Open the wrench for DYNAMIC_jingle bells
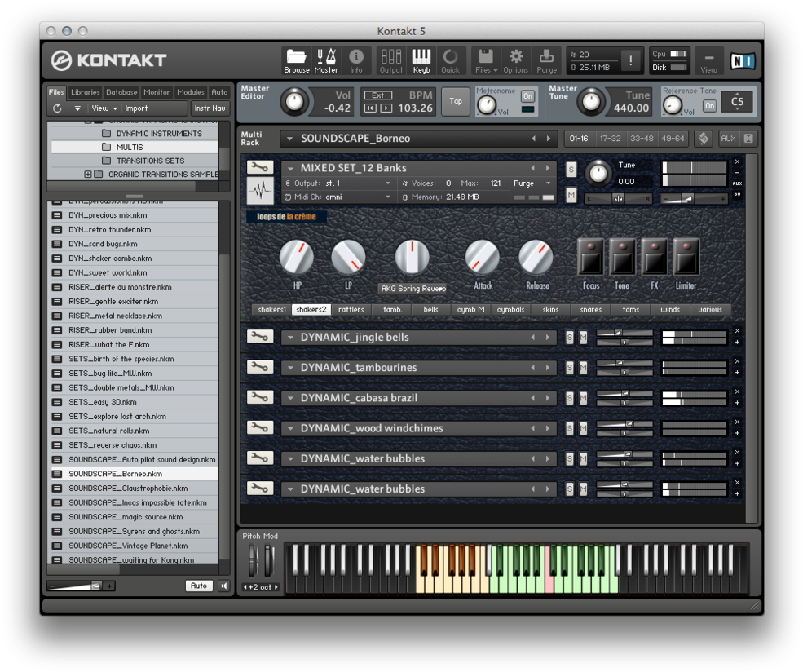Viewport: 803px width, 672px height. pos(260,337)
